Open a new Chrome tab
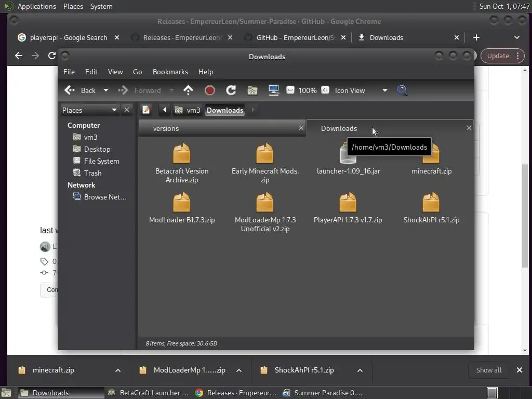 point(476,37)
